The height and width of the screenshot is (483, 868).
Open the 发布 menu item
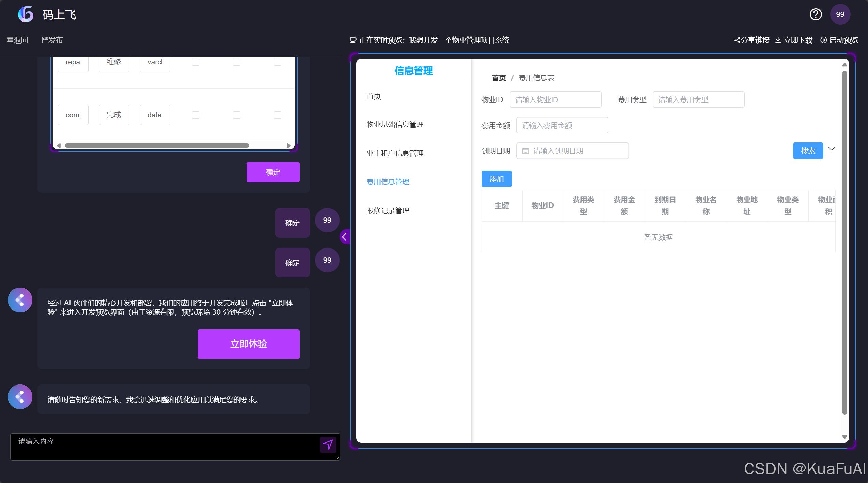coord(52,40)
